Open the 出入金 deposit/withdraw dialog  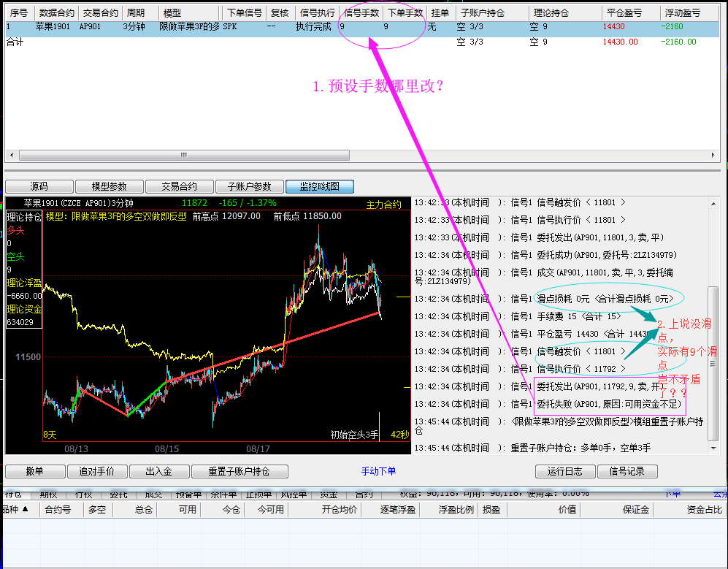tap(158, 471)
